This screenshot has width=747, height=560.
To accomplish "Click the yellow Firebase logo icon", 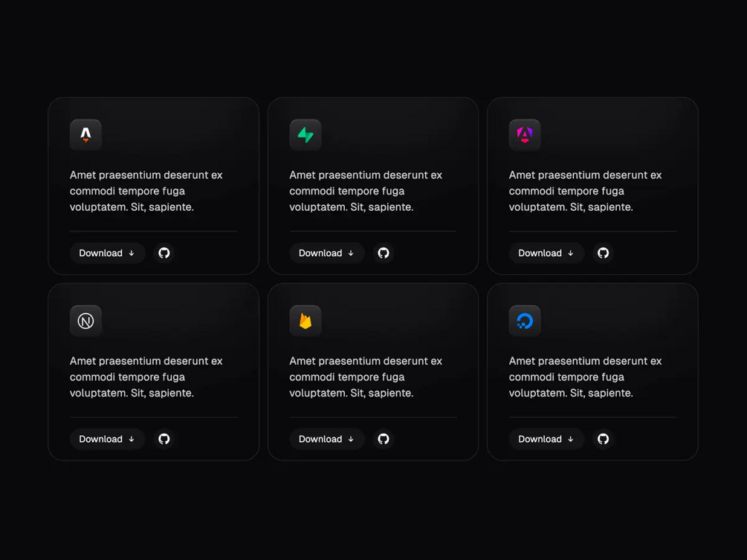I will tap(305, 321).
